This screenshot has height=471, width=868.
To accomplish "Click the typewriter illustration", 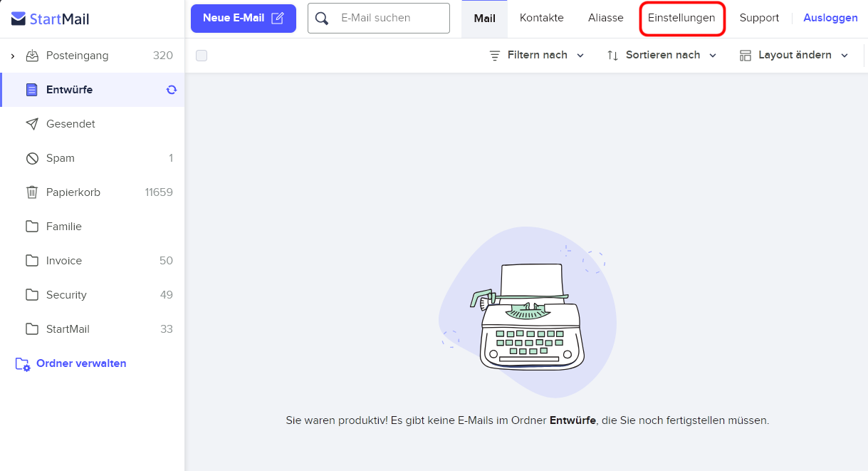I will 528,312.
